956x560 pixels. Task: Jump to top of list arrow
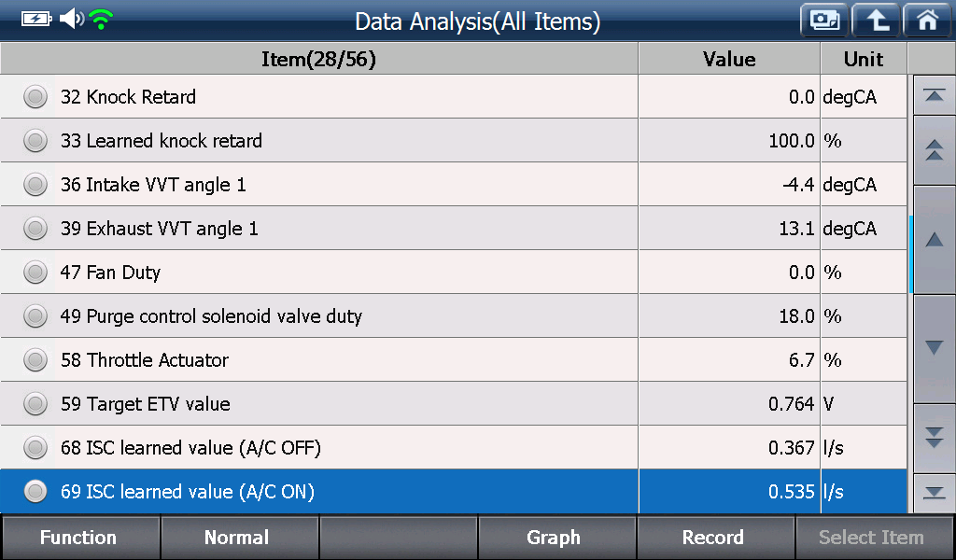tap(934, 96)
